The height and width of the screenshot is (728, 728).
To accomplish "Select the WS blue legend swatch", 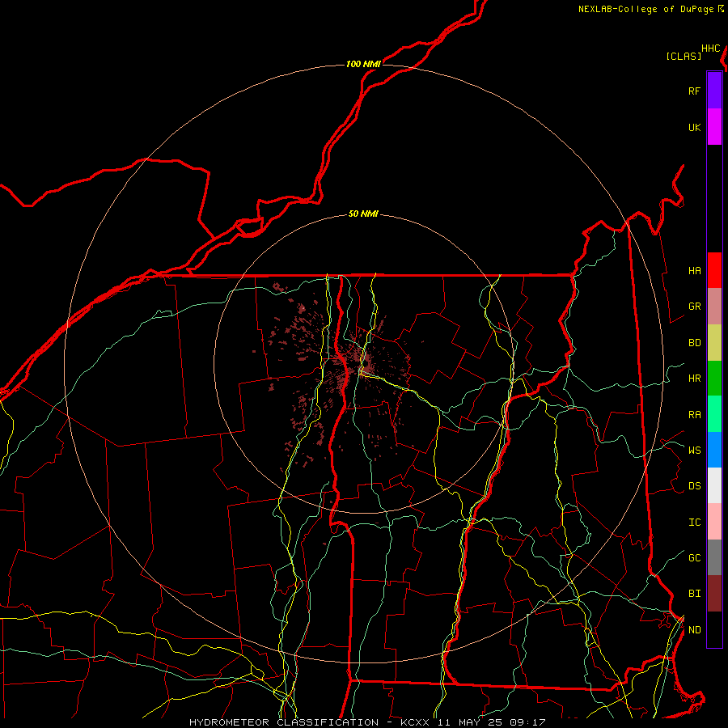I will coord(714,450).
